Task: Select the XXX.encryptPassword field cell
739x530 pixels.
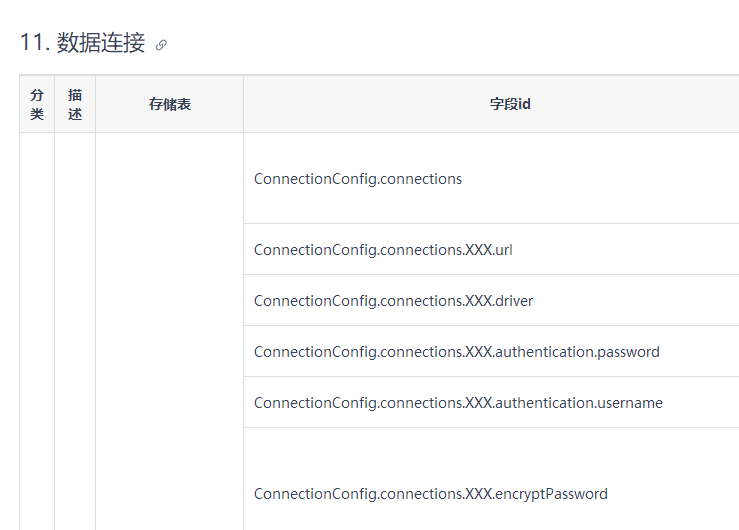Action: pyautogui.click(x=430, y=494)
